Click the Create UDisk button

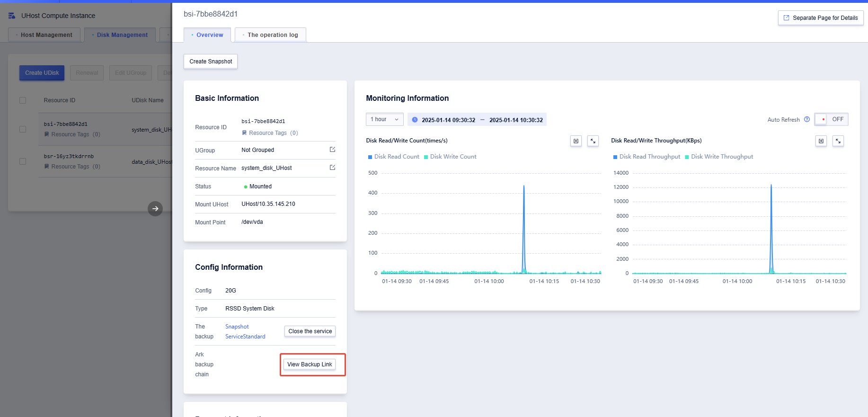click(42, 73)
